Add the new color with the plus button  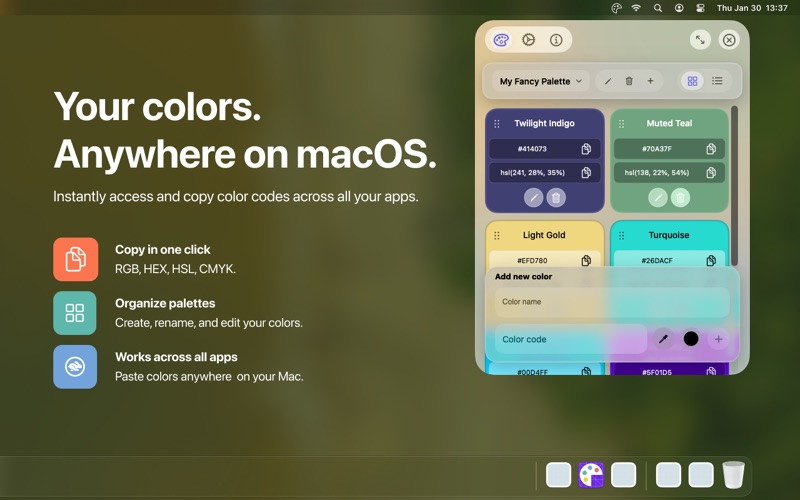click(x=718, y=339)
